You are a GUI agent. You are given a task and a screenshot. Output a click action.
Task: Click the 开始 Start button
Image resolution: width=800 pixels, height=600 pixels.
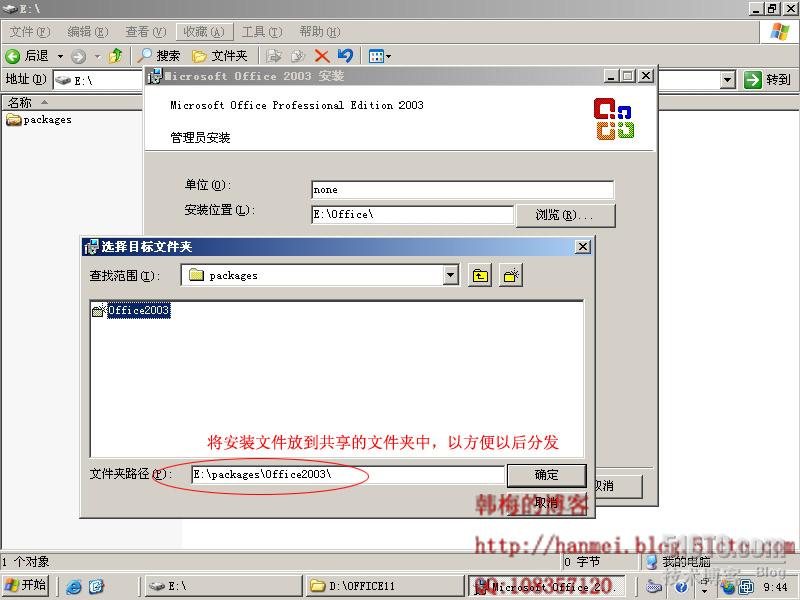coord(26,585)
